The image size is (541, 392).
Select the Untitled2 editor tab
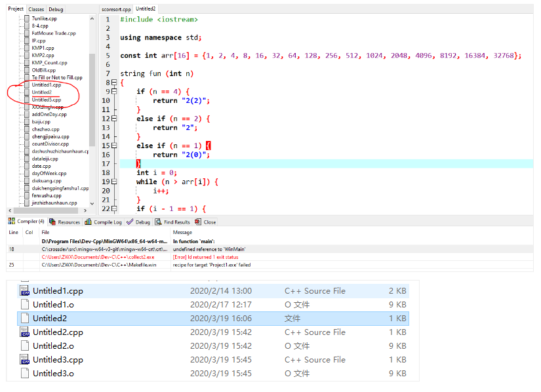(146, 9)
